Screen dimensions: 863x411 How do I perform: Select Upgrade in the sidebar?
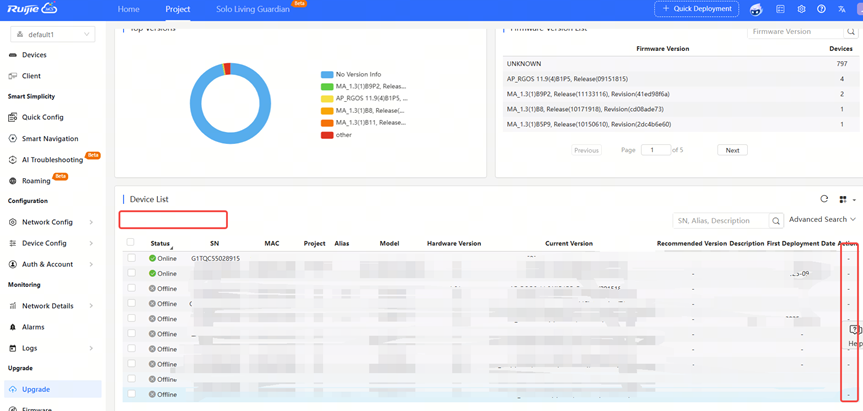(x=53, y=389)
